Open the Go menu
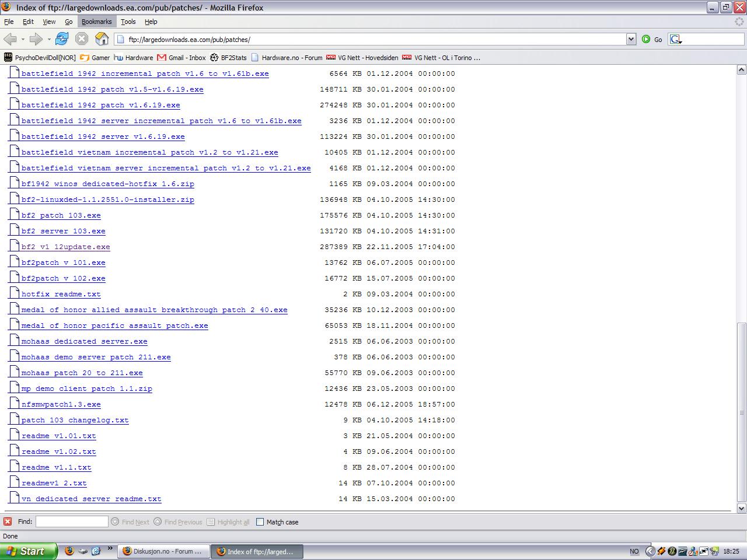747x560 pixels. pos(69,22)
